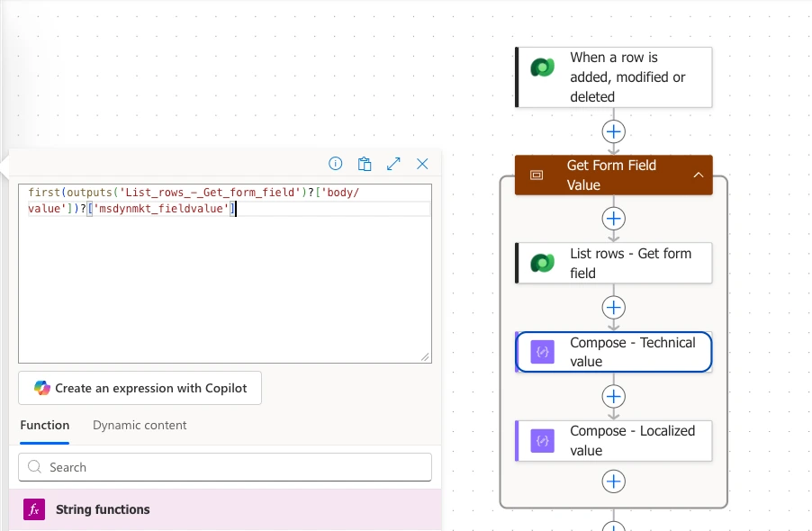Click Create an expression with Copilot
The height and width of the screenshot is (531, 812).
click(140, 388)
